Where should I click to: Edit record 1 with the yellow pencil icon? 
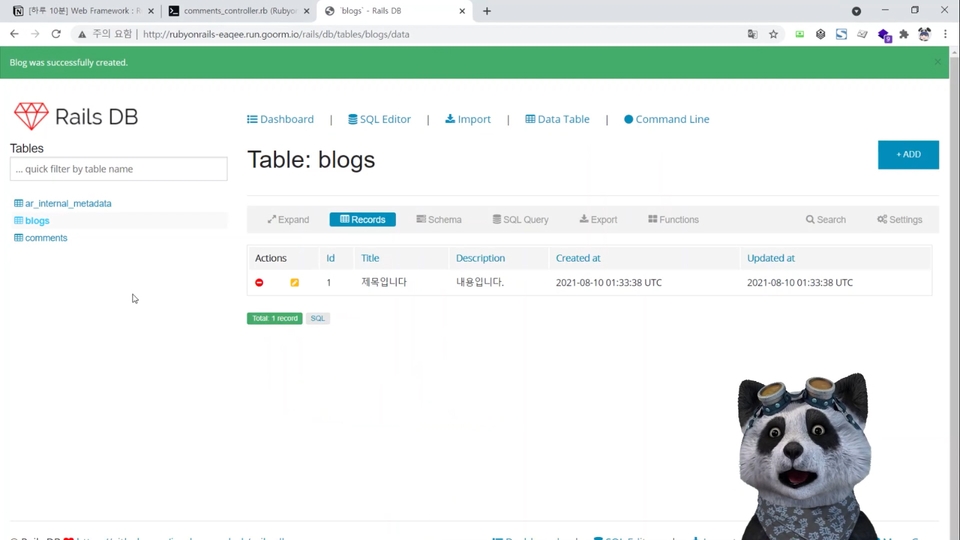[294, 282]
